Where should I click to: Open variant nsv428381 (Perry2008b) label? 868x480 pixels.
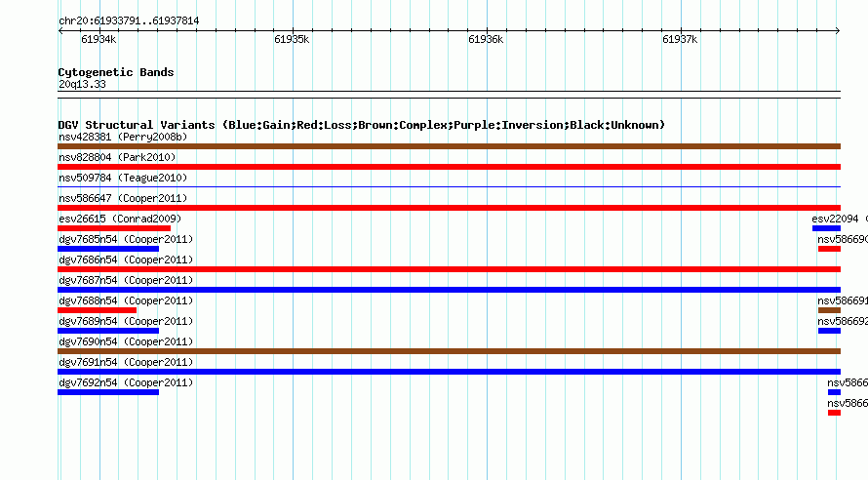123,137
